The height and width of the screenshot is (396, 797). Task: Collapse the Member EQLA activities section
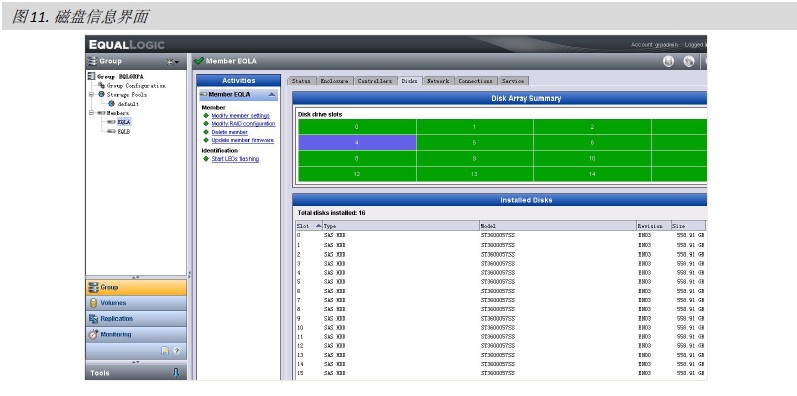(272, 95)
